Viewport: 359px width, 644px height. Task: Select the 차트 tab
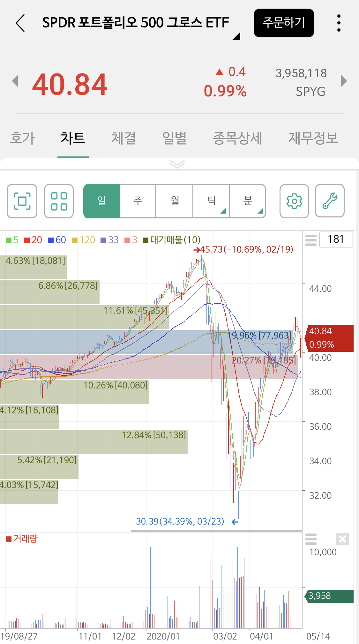73,138
